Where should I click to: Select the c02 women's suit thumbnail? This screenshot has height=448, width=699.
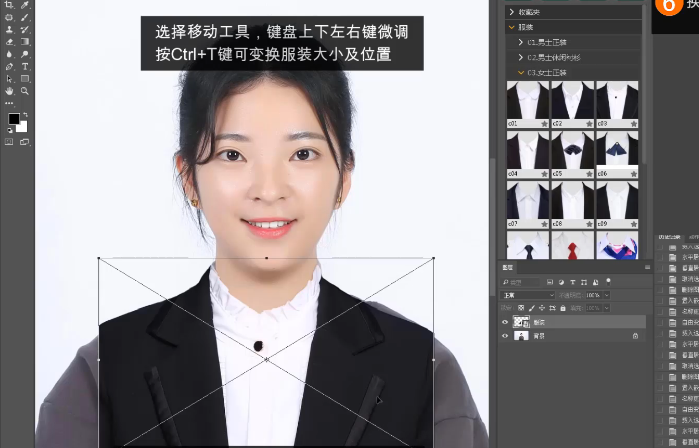pyautogui.click(x=572, y=104)
